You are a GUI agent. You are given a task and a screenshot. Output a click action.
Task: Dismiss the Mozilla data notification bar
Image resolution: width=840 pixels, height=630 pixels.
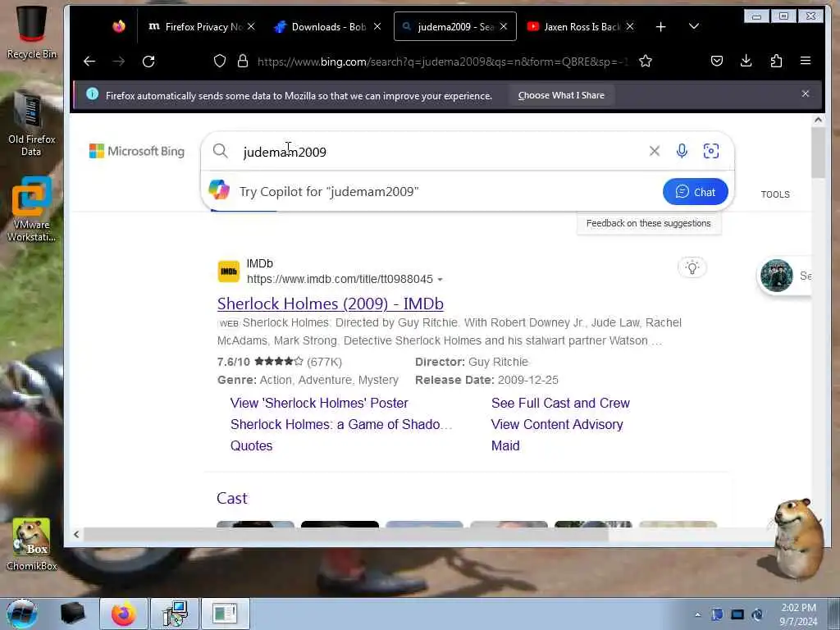coord(806,94)
